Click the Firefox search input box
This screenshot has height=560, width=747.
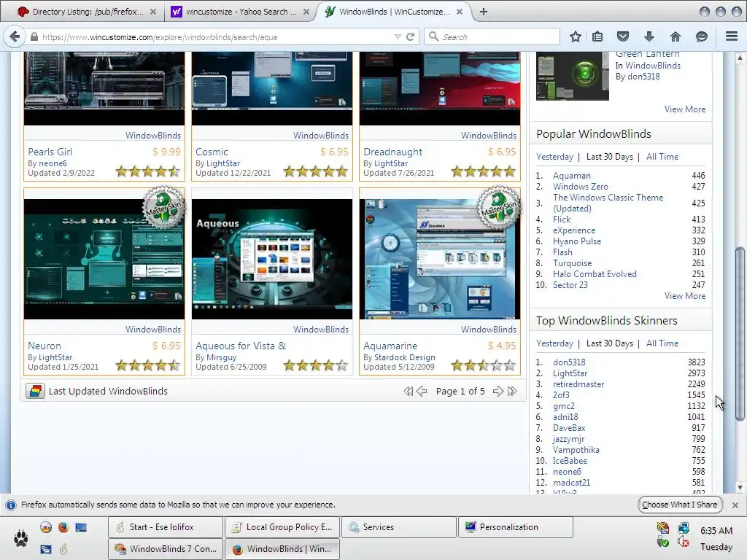(x=492, y=36)
